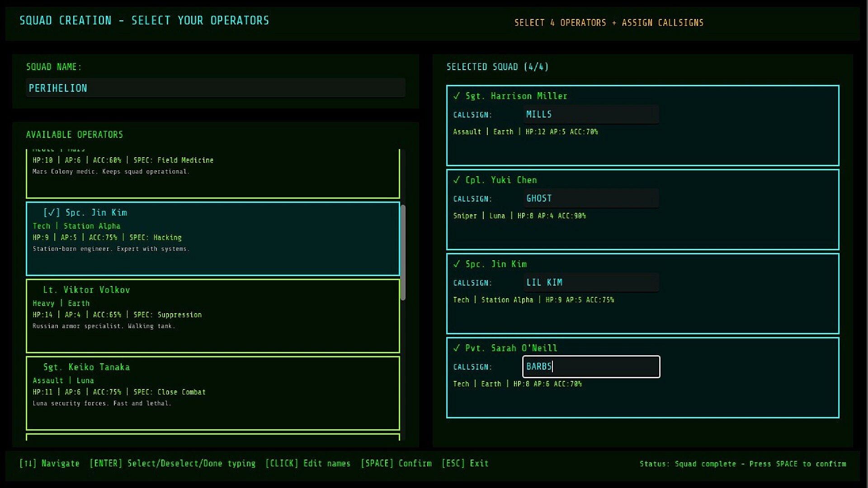
Task: Click the [ESC] Exit hint
Action: pyautogui.click(x=465, y=463)
